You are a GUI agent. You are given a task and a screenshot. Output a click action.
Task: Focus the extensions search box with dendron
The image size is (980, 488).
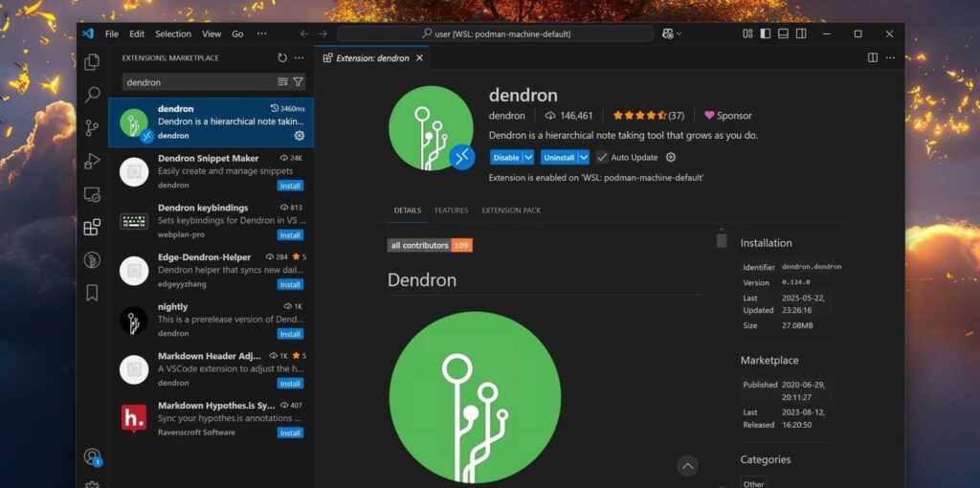click(x=199, y=82)
